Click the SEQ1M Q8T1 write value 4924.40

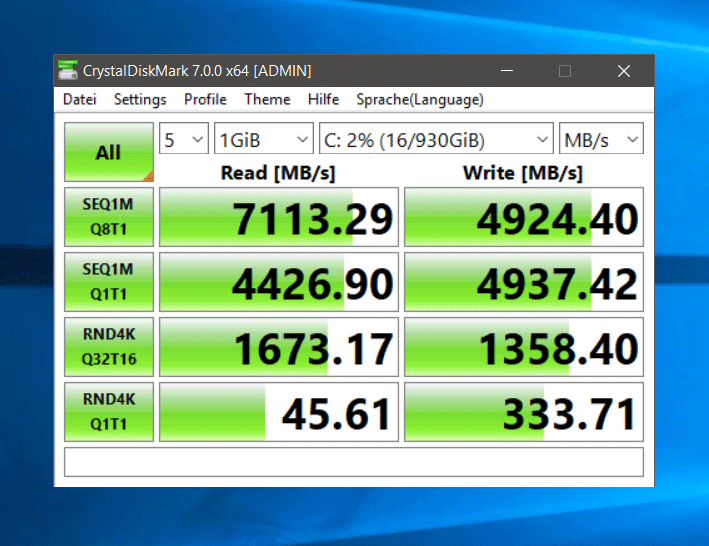tap(524, 217)
